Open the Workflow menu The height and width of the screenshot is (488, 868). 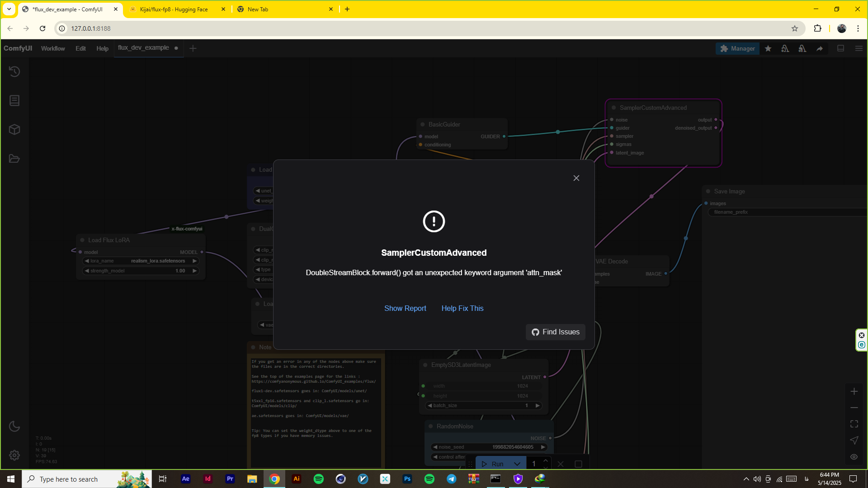(53, 48)
